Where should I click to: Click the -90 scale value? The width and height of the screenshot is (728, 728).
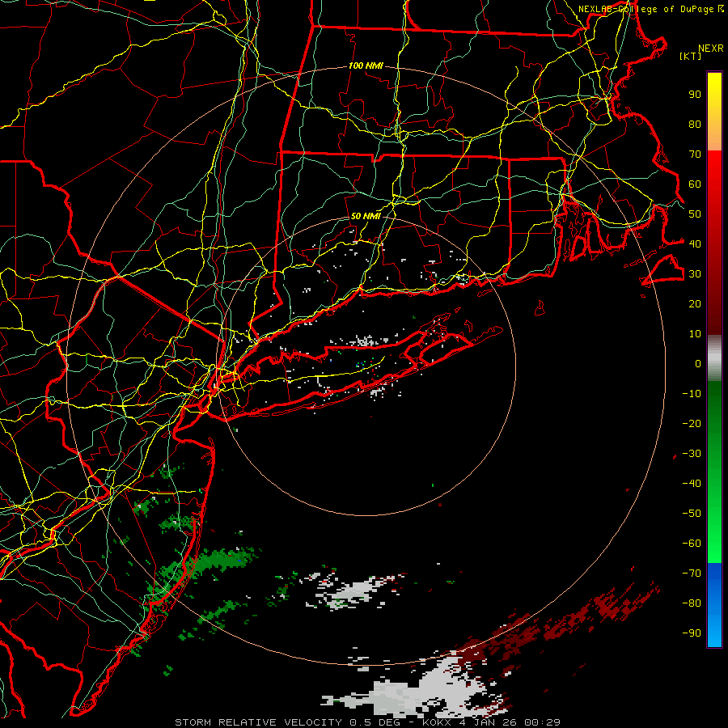(x=692, y=633)
